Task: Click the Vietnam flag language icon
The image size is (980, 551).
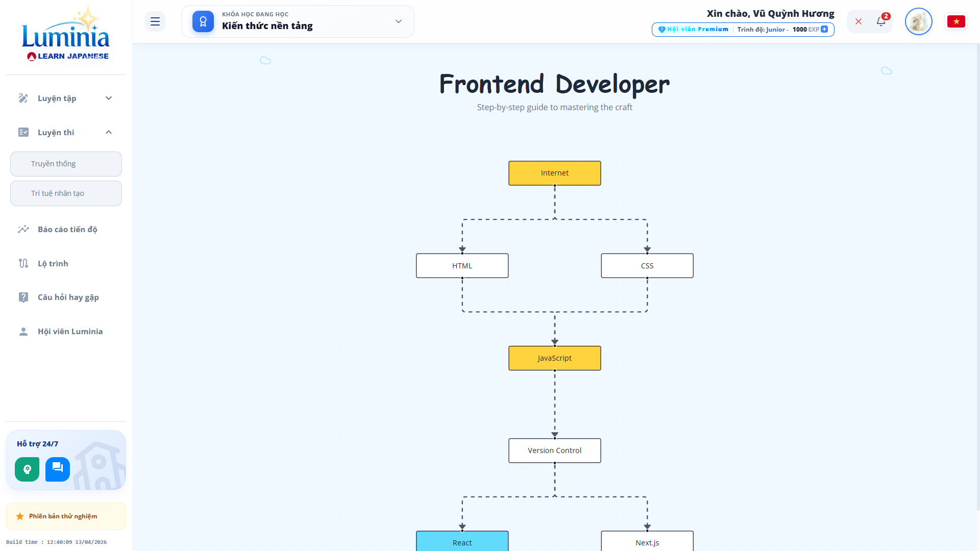Action: [x=956, y=21]
